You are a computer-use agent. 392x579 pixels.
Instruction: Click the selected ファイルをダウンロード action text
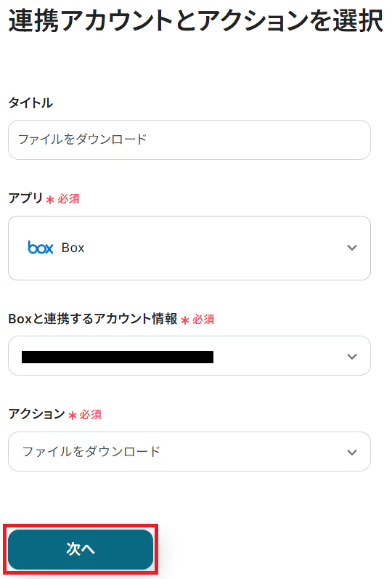click(91, 452)
